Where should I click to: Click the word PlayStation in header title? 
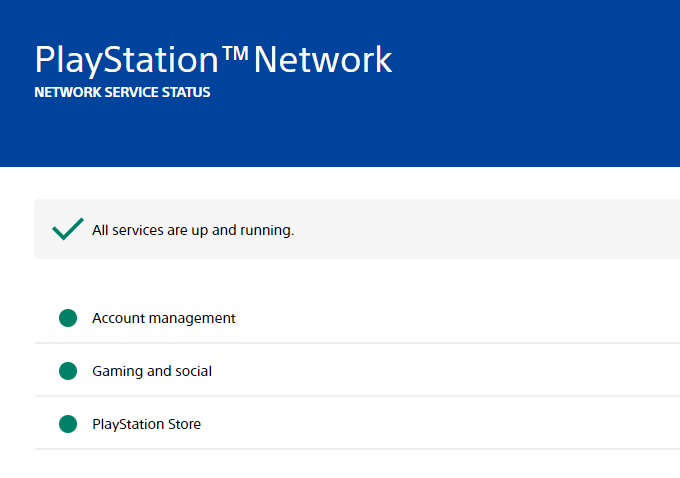point(126,60)
